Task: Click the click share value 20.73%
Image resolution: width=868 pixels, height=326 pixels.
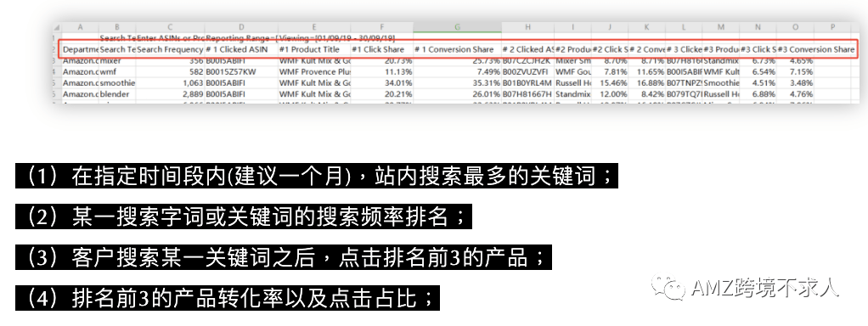Action: [382, 60]
